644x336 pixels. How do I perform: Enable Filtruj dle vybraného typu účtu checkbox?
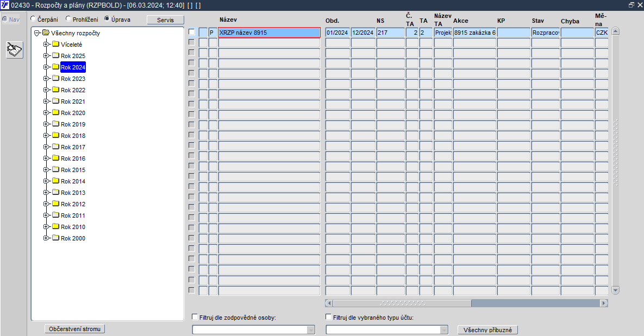[328, 316]
